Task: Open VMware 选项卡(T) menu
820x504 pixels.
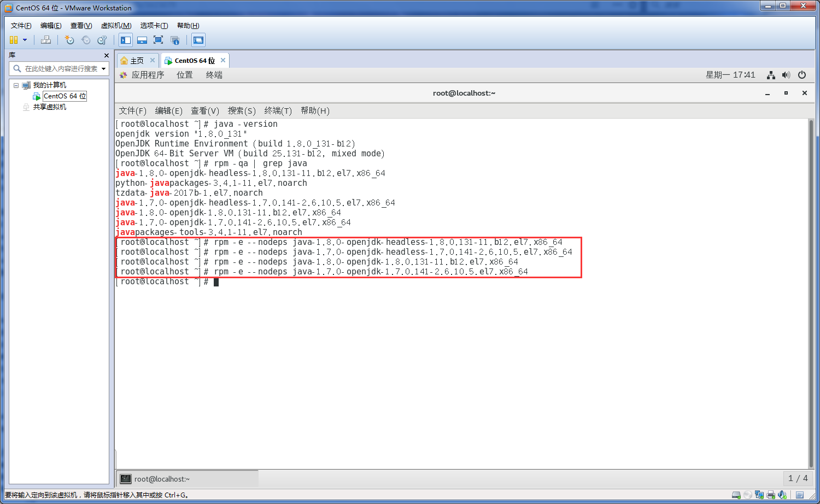Action: (154, 26)
